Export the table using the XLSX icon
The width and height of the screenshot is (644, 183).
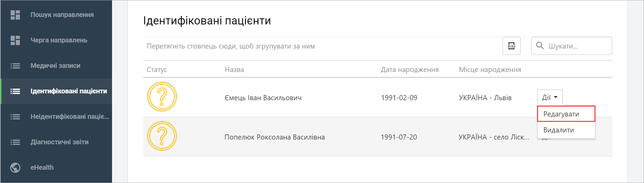tap(511, 46)
